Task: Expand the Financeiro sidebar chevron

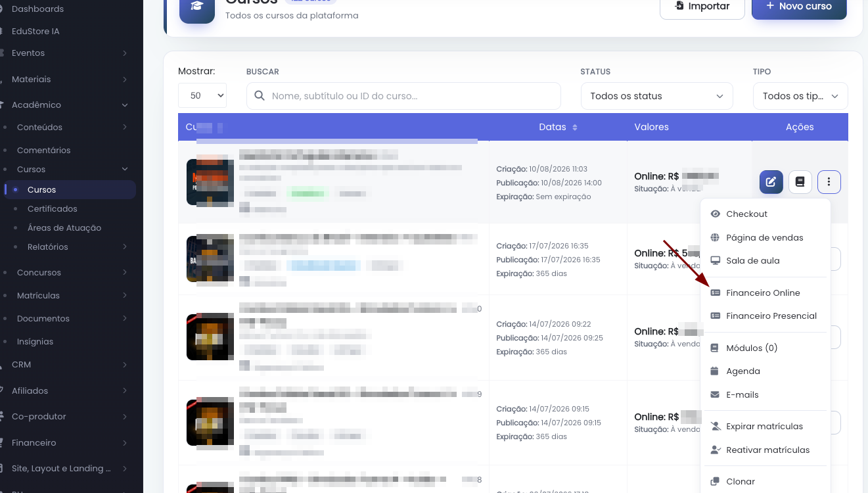Action: coord(125,443)
